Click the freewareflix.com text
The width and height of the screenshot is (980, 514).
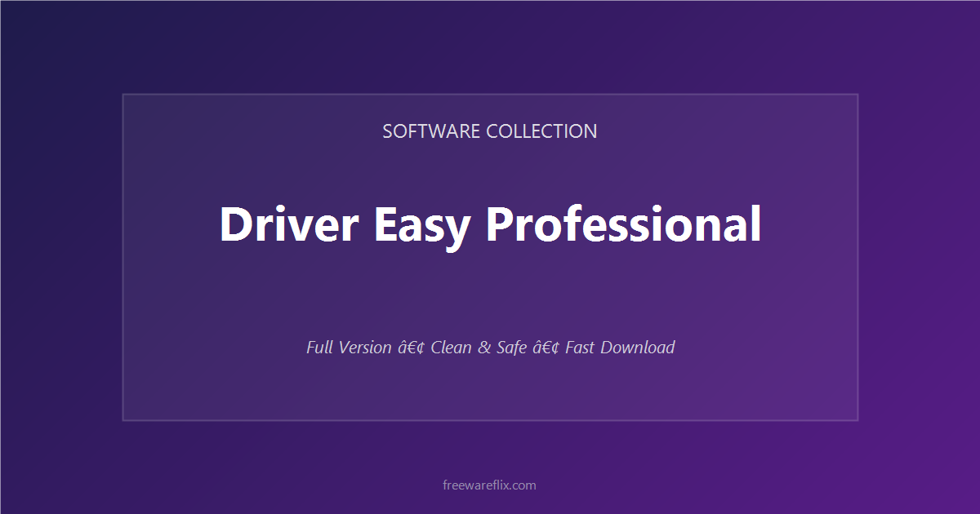pos(489,485)
